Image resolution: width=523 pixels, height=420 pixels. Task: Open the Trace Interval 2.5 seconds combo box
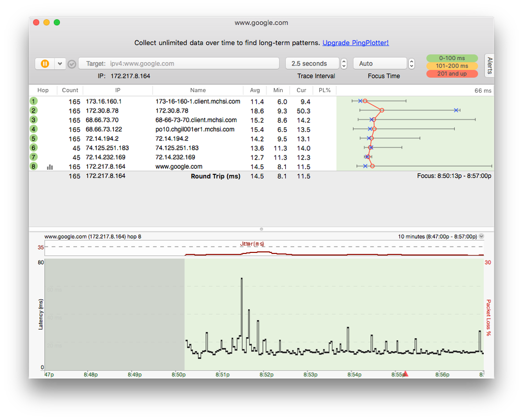312,63
